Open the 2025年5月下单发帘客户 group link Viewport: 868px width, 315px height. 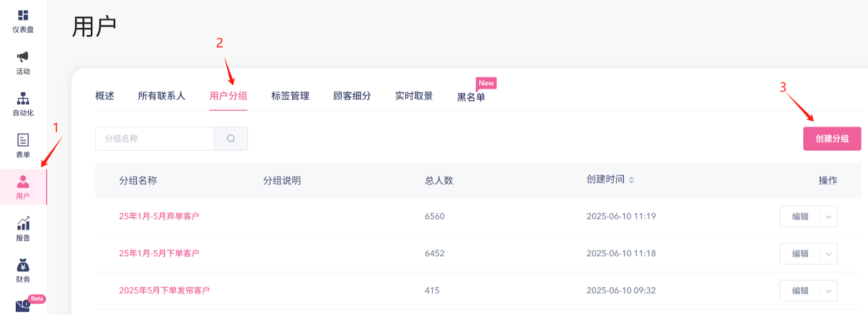point(164,291)
